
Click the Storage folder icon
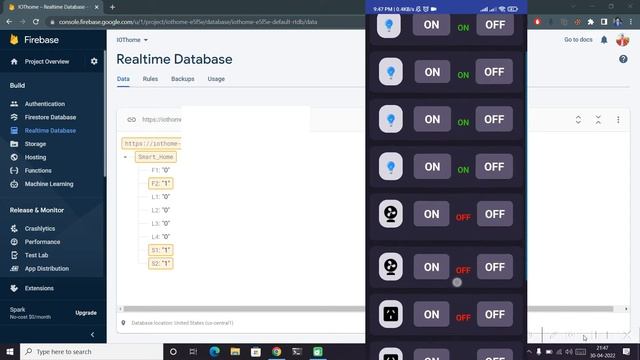(x=14, y=144)
